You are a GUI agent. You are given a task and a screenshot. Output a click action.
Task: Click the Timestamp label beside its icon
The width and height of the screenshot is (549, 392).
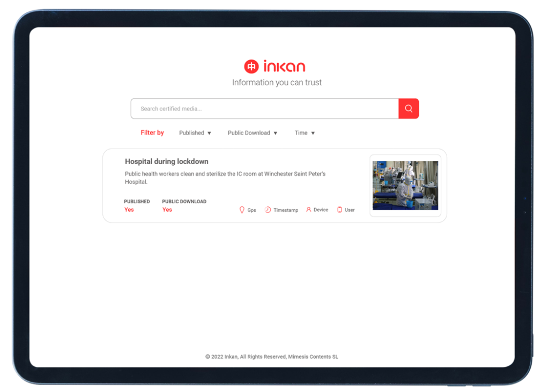coord(285,210)
